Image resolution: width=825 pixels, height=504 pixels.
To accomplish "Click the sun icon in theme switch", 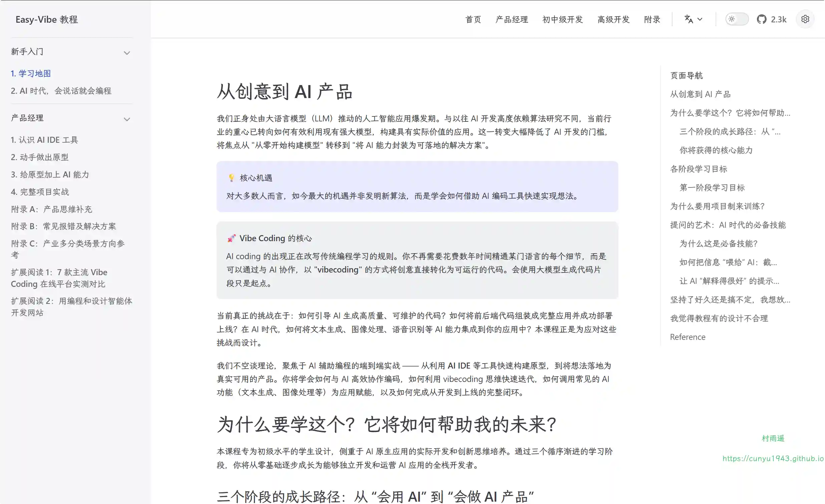I will pos(732,19).
